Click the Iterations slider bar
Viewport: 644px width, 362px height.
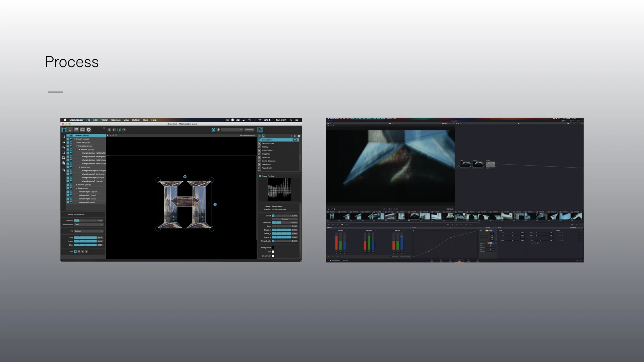pos(281,223)
